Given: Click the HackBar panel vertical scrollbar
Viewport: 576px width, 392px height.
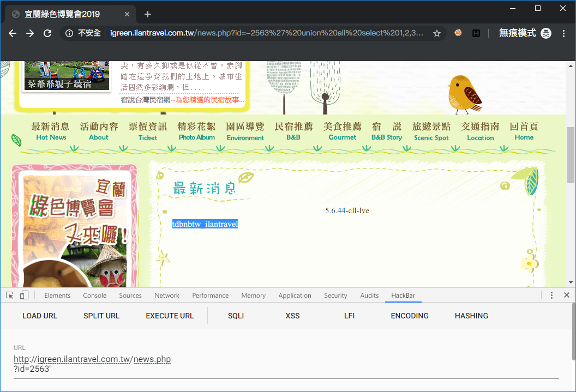Looking at the screenshot, I should click(573, 332).
